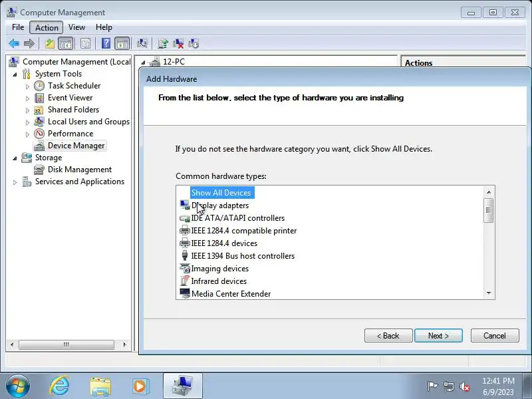Collapse the 12-PC device tree
This screenshot has height=399, width=532.
pos(143,63)
